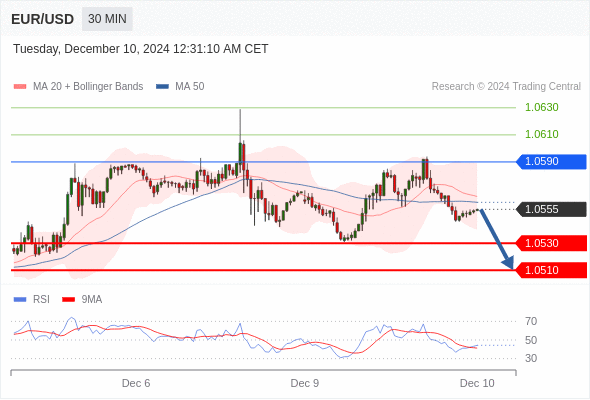Select the red 1.0510 support price tag

(x=551, y=270)
